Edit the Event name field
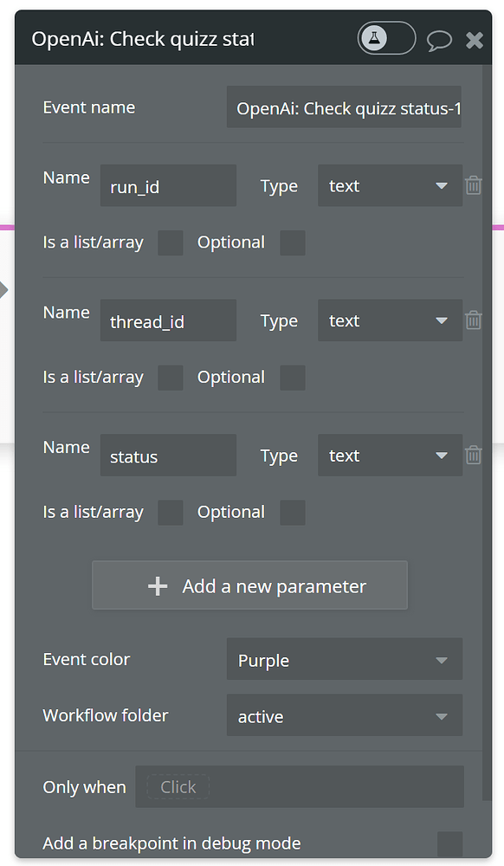This screenshot has width=504, height=866. (344, 107)
